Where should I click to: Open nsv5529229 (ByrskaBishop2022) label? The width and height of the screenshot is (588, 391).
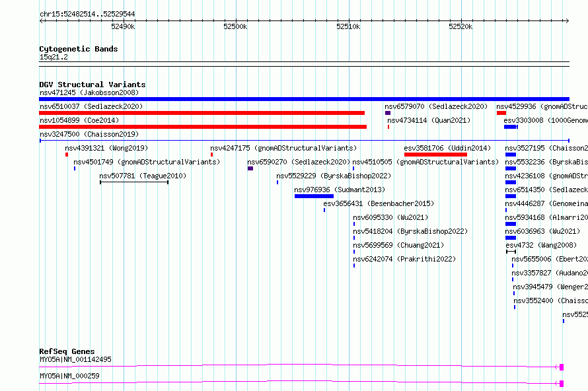(x=334, y=176)
